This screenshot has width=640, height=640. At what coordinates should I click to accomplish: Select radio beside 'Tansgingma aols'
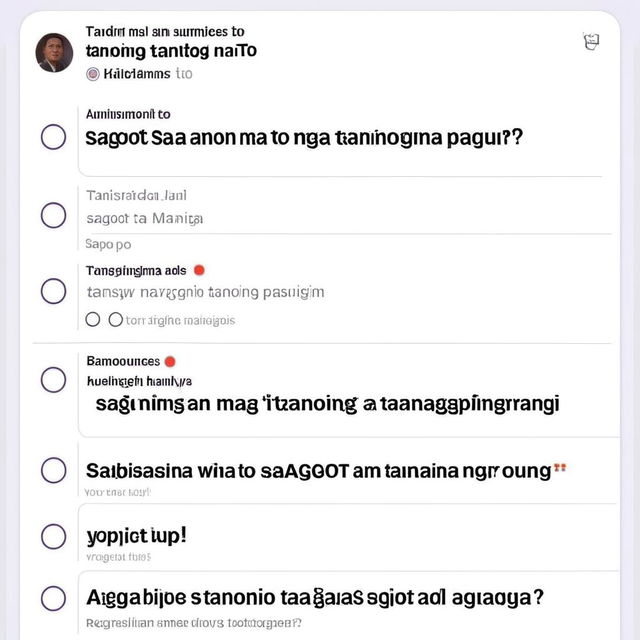(x=53, y=291)
